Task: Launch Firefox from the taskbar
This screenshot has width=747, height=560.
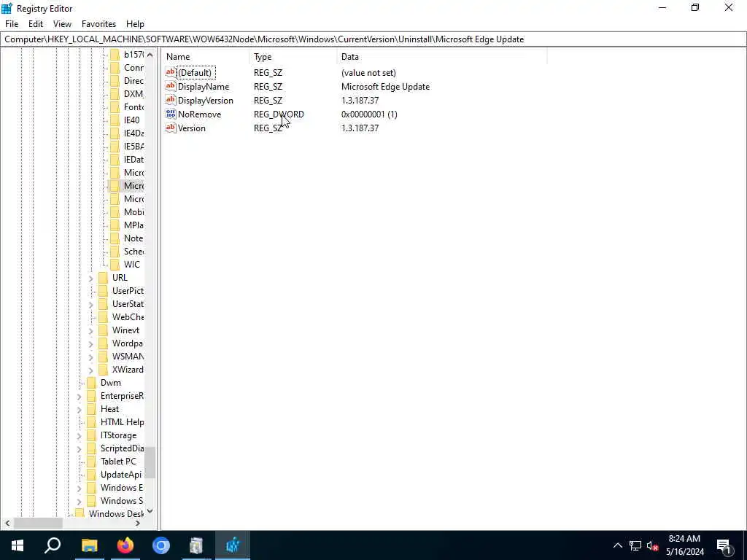Action: point(125,545)
